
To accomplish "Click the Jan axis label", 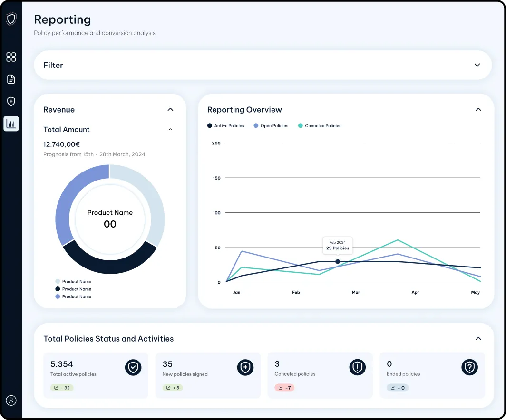I will [236, 292].
